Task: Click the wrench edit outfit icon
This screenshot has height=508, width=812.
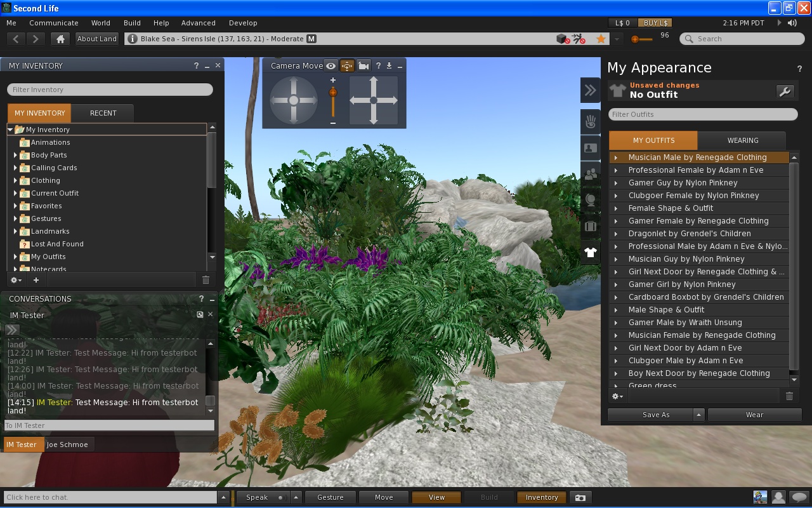Action: click(x=785, y=91)
